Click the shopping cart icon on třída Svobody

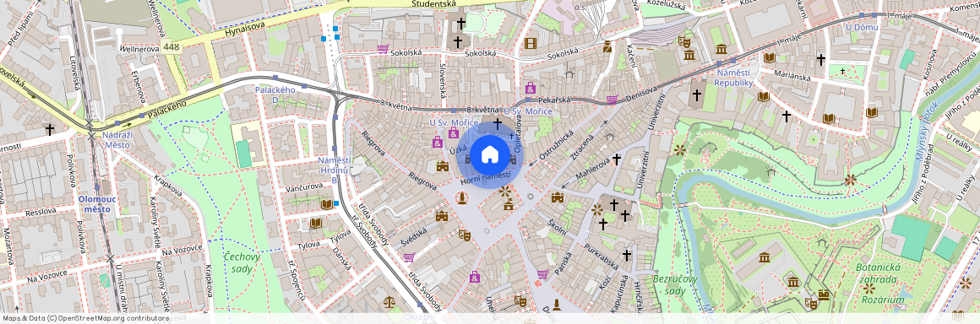(x=409, y=257)
